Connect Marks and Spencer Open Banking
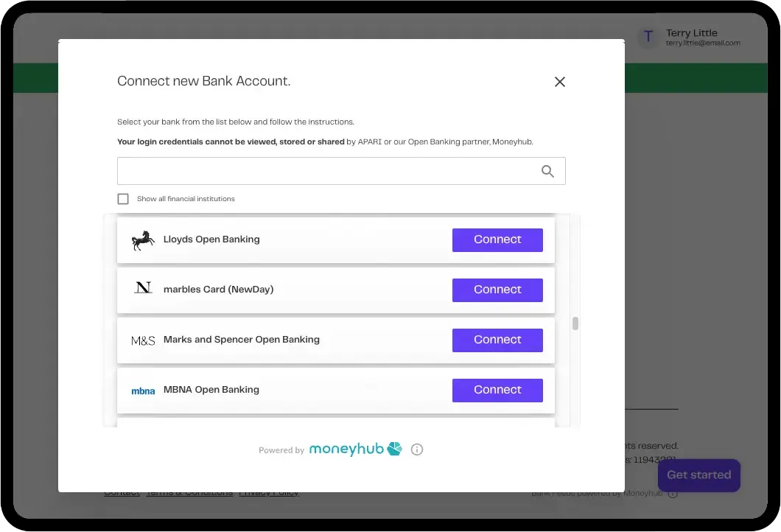 497,340
